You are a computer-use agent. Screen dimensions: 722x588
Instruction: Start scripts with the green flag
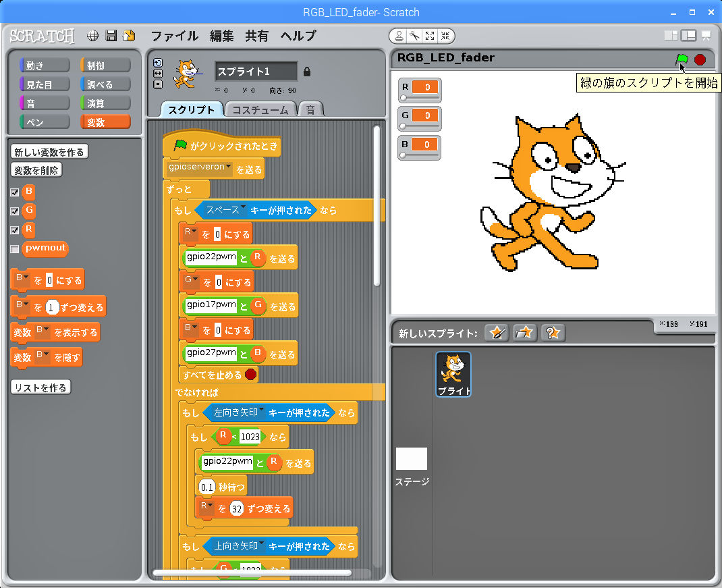click(x=682, y=59)
